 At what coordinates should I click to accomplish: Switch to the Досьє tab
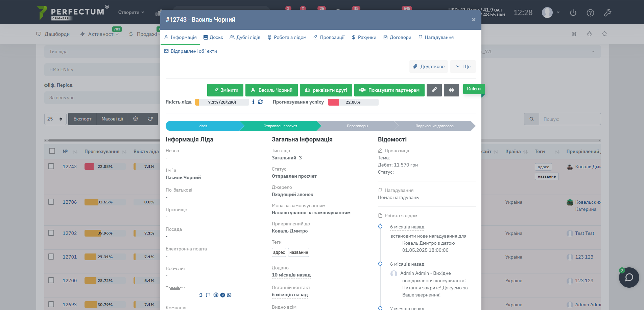(213, 37)
